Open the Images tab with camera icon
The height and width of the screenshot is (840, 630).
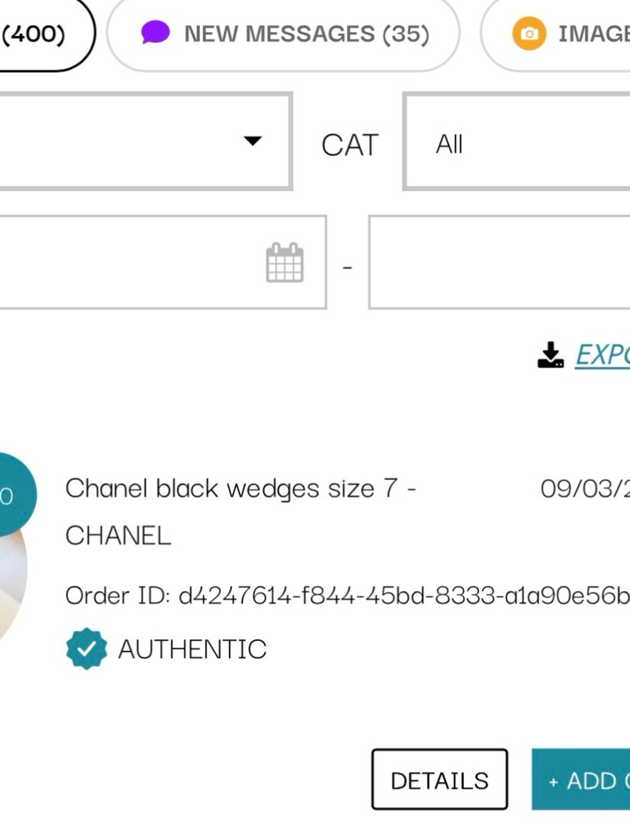[x=556, y=34]
